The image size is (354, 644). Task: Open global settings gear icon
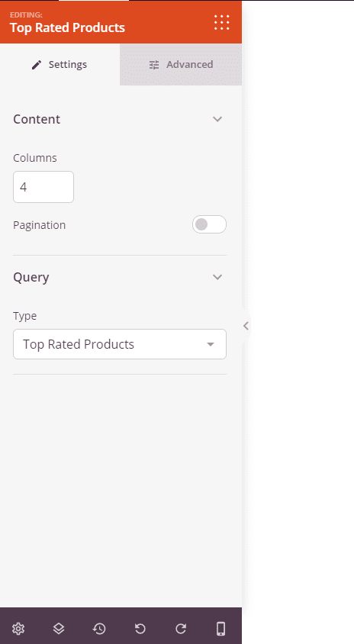pos(18,629)
